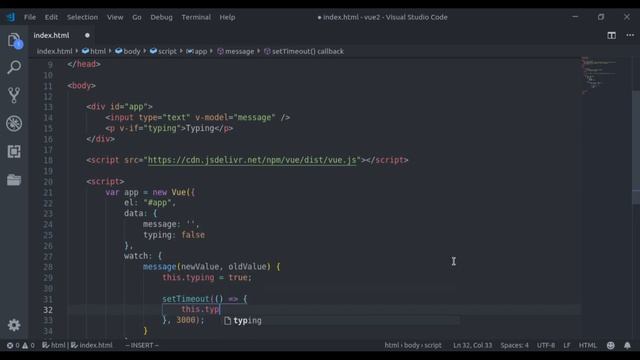This screenshot has height=360, width=640.
Task: Click the '<div id="app">' code line
Action: [119, 107]
